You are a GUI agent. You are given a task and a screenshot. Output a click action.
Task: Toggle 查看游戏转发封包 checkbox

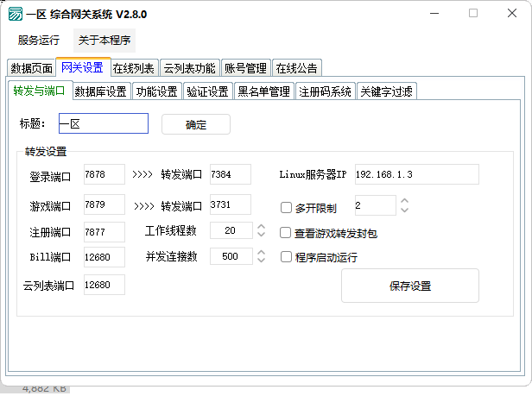[x=287, y=232]
